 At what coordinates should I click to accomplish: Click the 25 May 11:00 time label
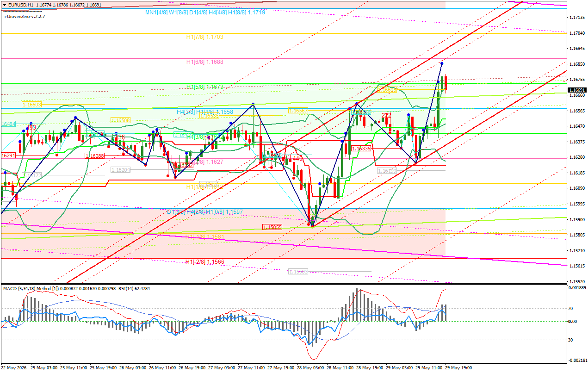(x=74, y=368)
